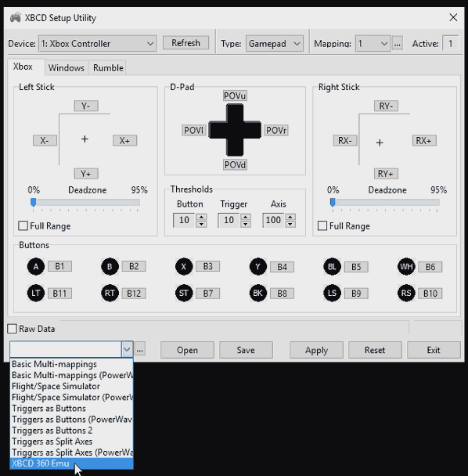Select Flight/Space Simulator profile
The image size is (468, 476).
click(72, 386)
